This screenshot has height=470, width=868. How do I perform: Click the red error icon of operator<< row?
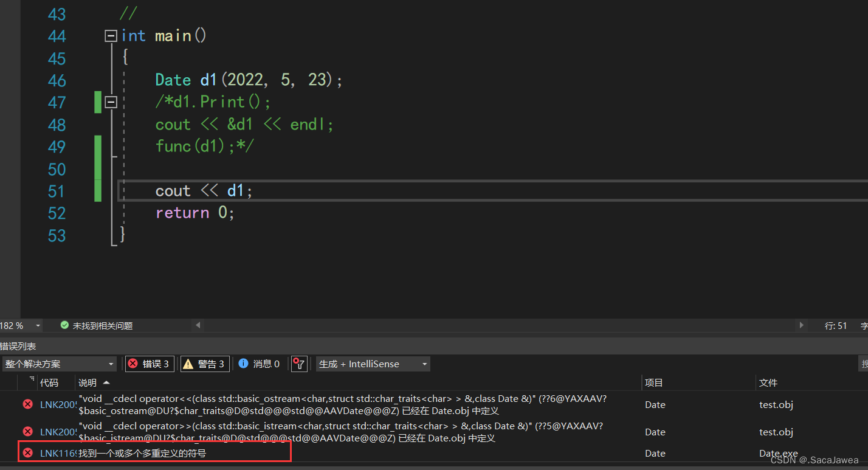(x=27, y=404)
